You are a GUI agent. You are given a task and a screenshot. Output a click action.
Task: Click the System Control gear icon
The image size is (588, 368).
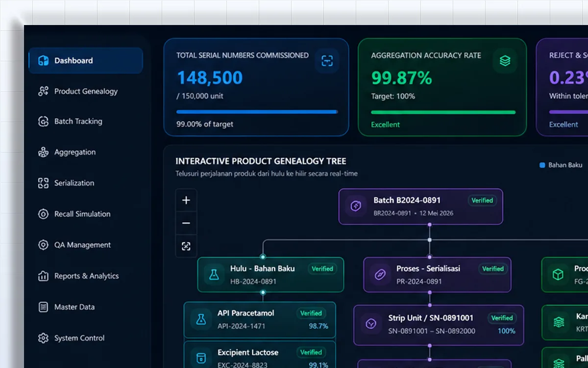point(43,338)
